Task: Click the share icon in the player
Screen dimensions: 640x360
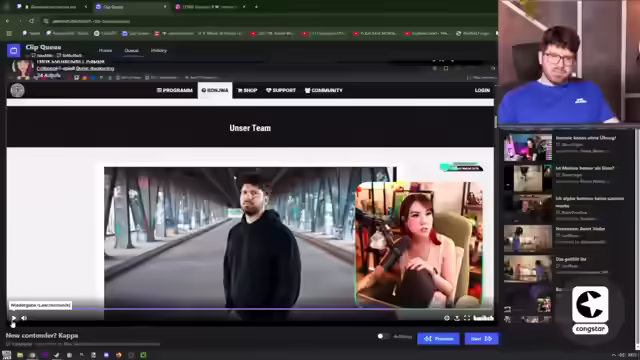Action: (x=457, y=318)
